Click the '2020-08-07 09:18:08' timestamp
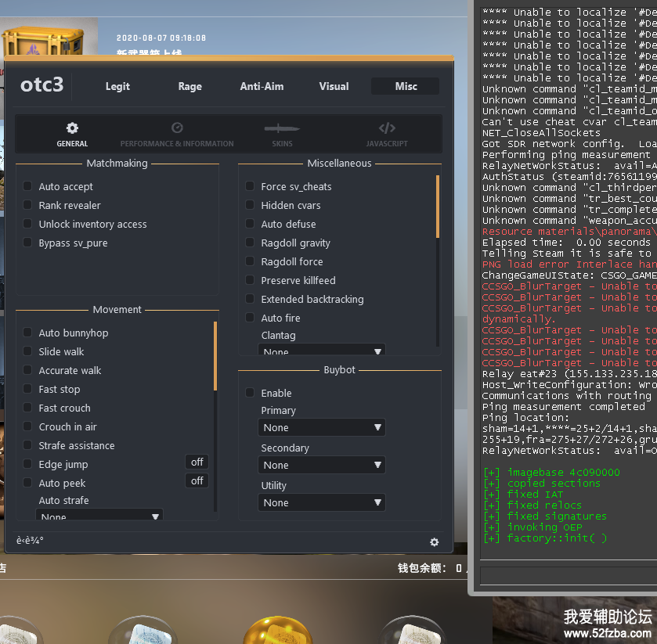Image resolution: width=657 pixels, height=644 pixels. point(161,38)
